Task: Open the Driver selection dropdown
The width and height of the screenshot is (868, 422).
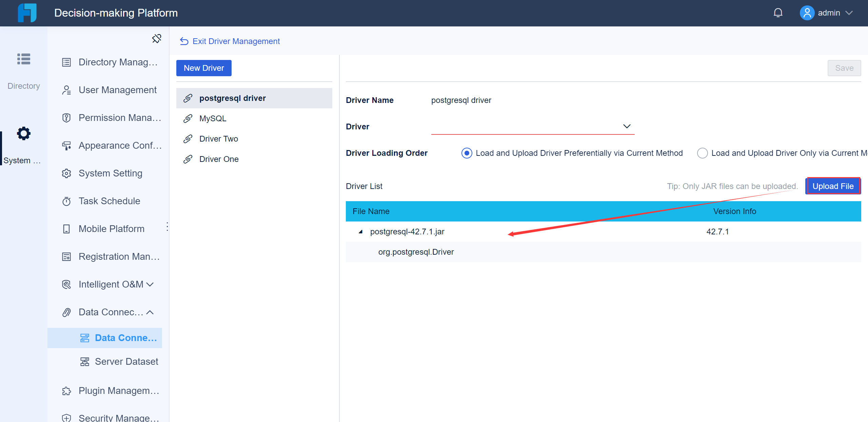Action: pyautogui.click(x=627, y=126)
